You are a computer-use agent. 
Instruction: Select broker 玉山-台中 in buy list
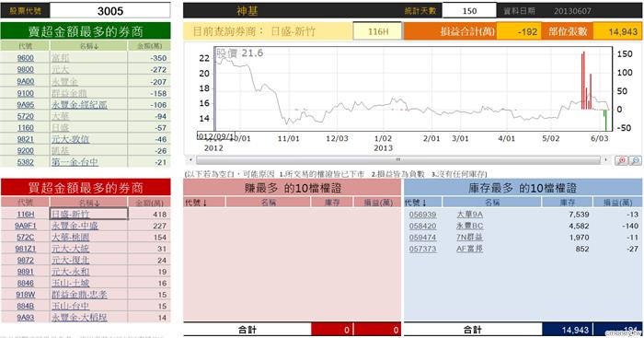70,306
